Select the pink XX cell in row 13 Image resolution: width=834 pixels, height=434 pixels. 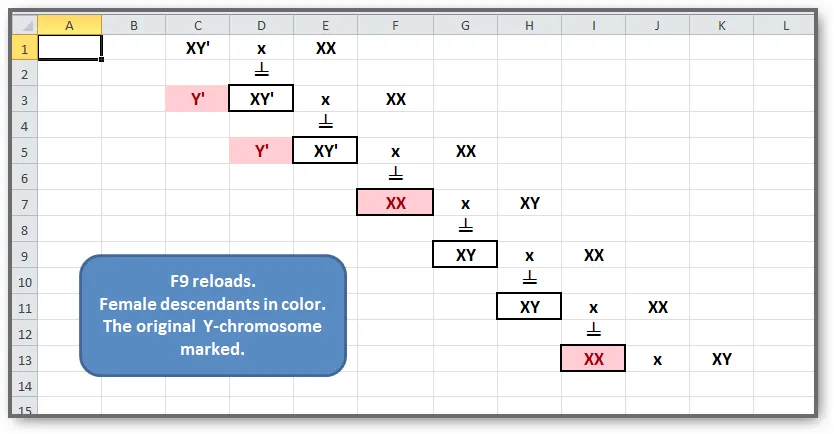click(593, 359)
